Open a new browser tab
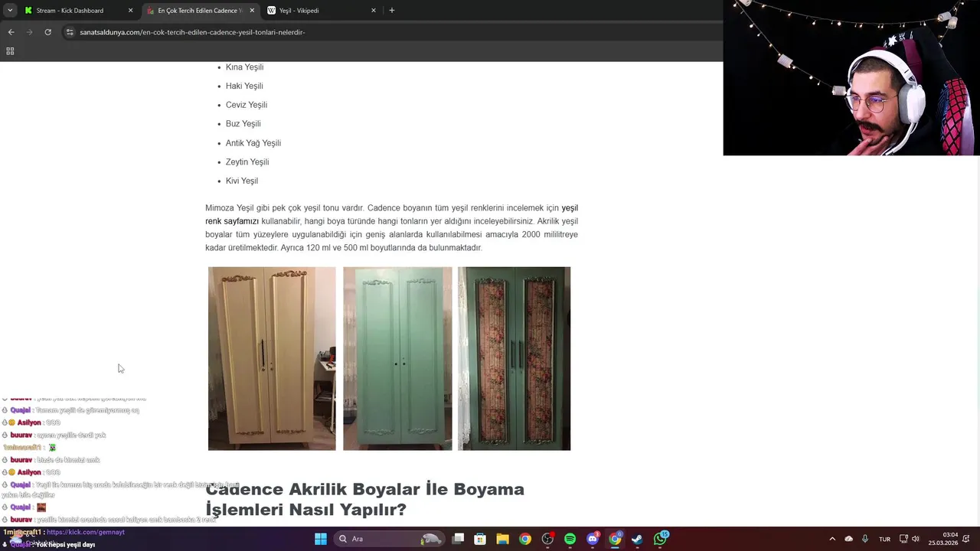This screenshot has width=980, height=551. 392,11
